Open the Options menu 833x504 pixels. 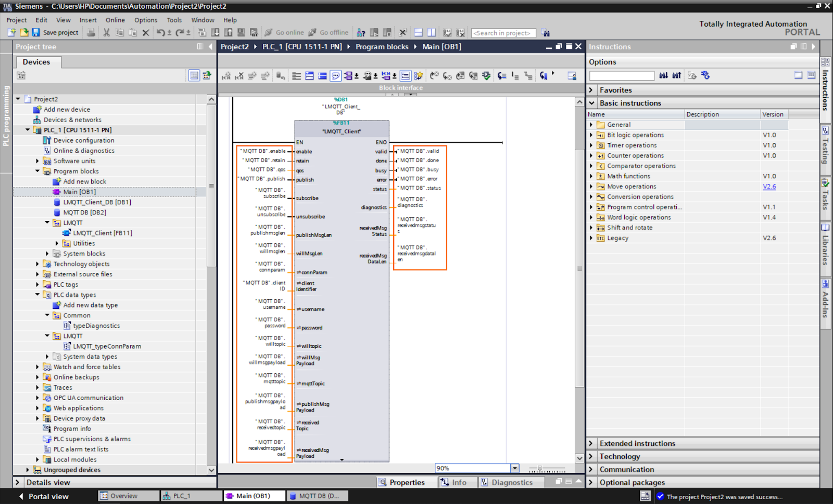coord(146,20)
